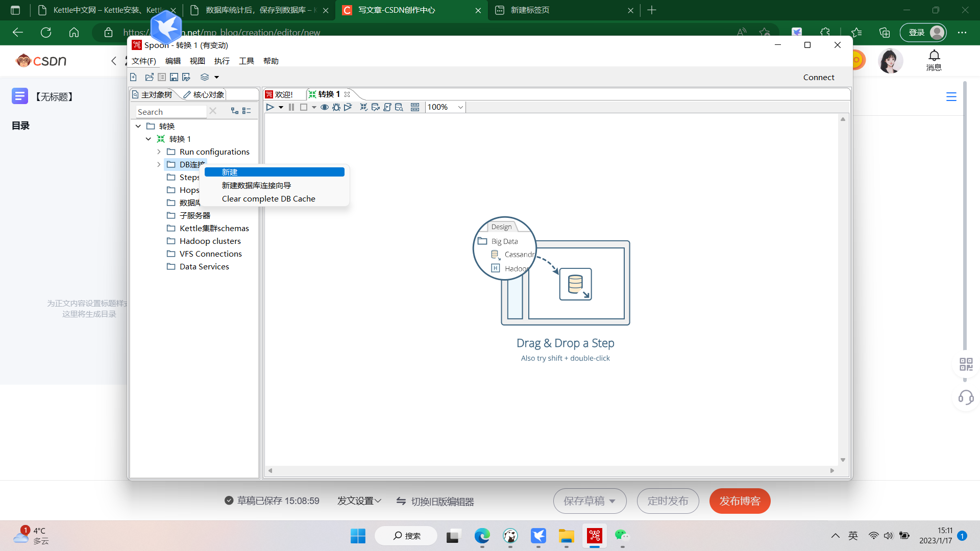This screenshot has height=551, width=980.
Task: Collapse the top-level 转换 tree node
Action: tap(138, 126)
